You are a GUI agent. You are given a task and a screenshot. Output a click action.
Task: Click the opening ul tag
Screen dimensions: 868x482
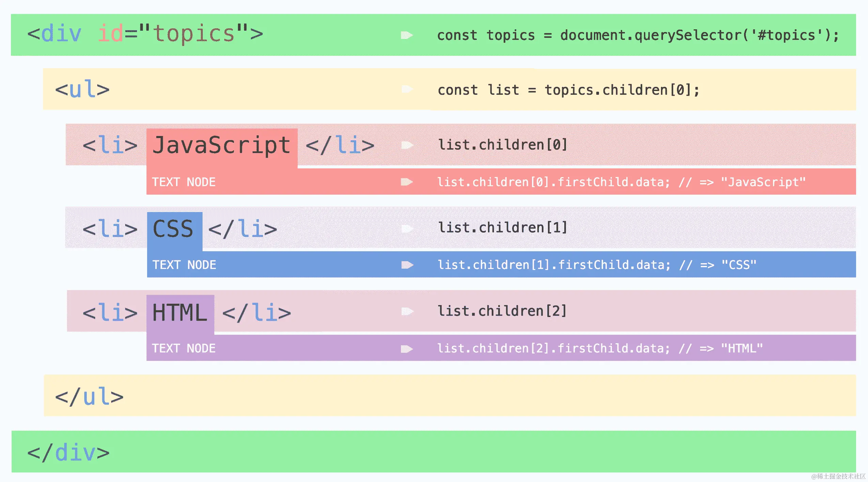(82, 89)
